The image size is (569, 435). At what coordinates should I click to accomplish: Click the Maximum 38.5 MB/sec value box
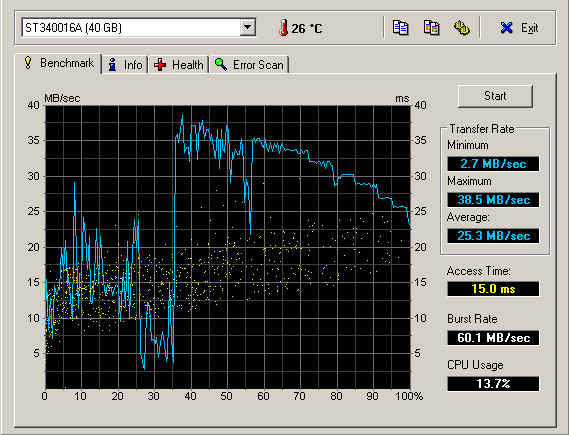point(493,200)
